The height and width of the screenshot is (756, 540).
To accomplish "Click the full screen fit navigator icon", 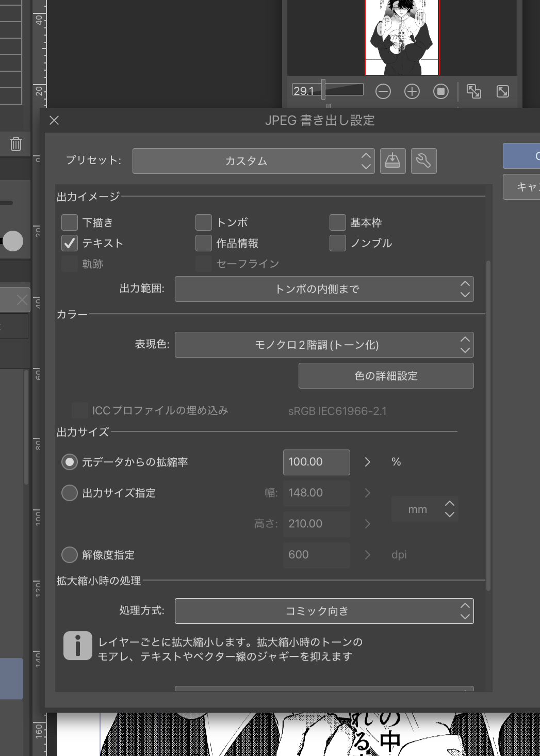I will (x=502, y=92).
